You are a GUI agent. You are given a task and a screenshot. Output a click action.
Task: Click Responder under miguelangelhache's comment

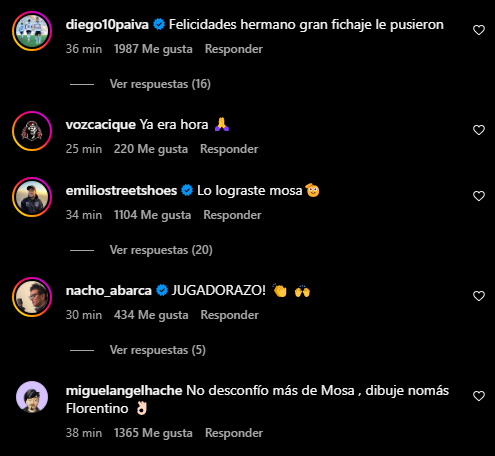pos(234,433)
